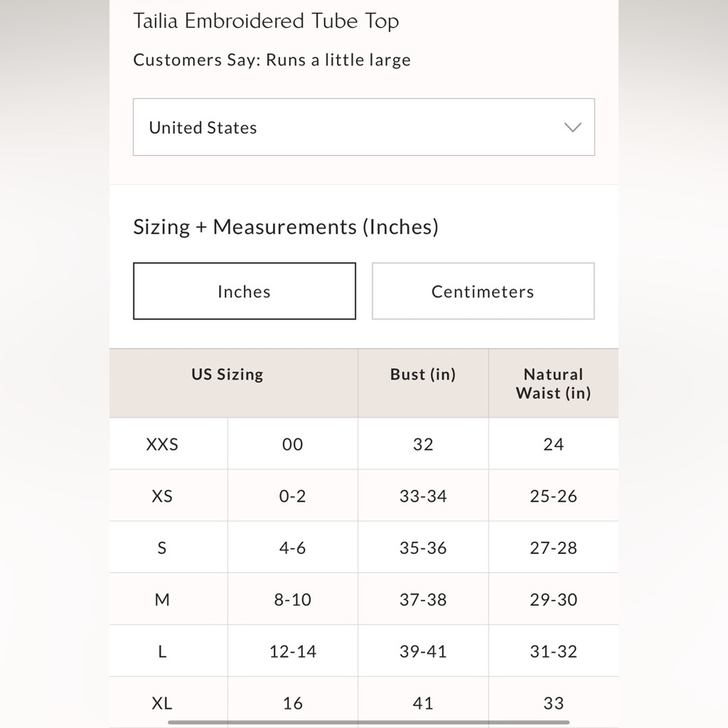Click the Sizing + Measurements heading
The image size is (728, 728).
(286, 227)
